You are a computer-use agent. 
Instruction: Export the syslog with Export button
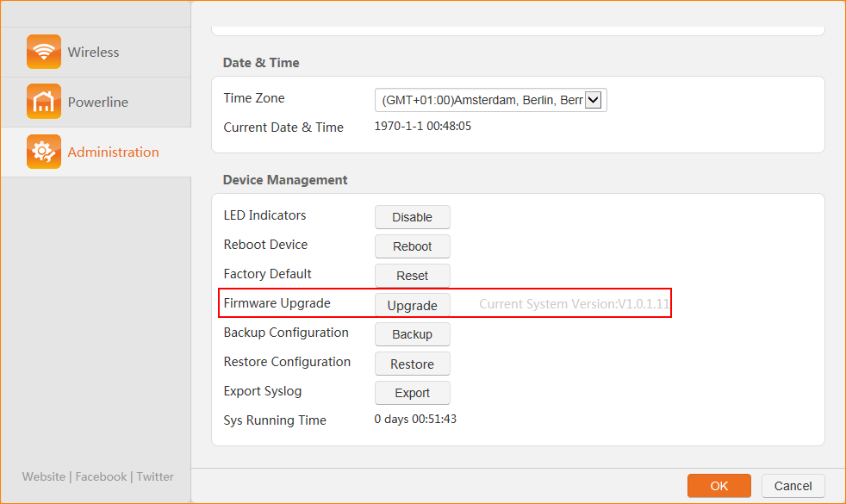(412, 393)
